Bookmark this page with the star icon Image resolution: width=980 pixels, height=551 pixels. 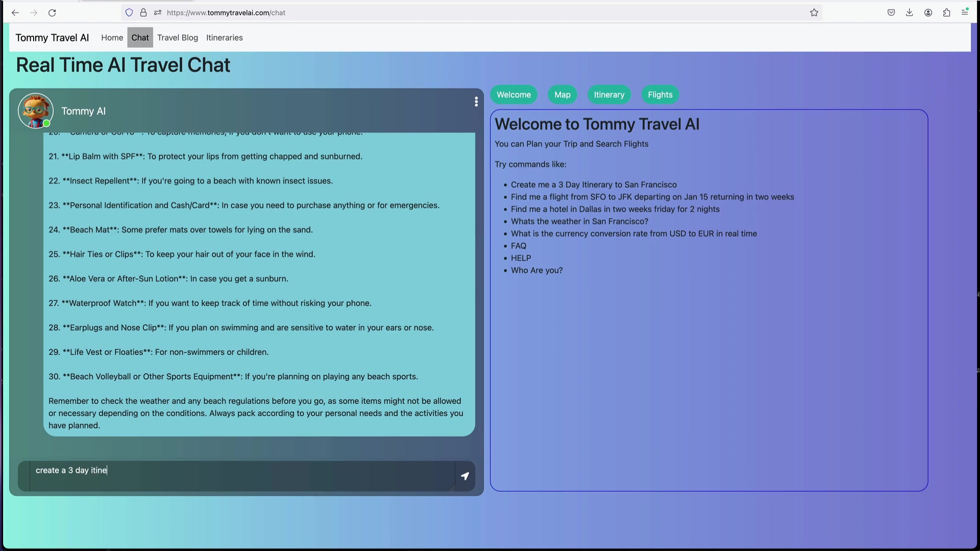[x=814, y=13]
